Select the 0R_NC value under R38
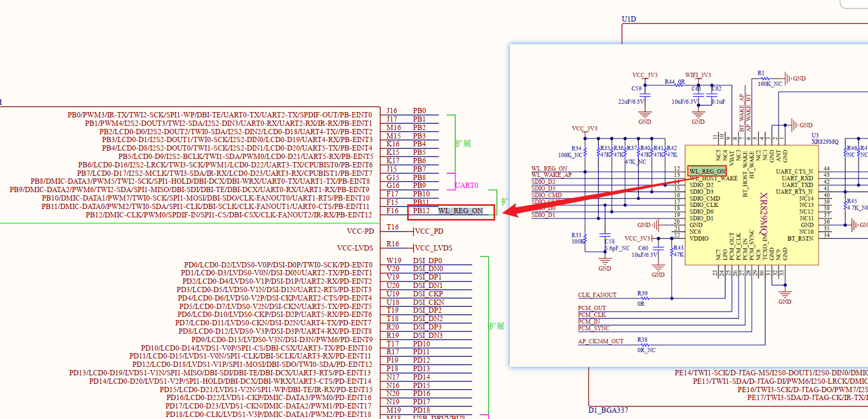Viewport: 868px width, 419px height. pyautogui.click(x=646, y=350)
